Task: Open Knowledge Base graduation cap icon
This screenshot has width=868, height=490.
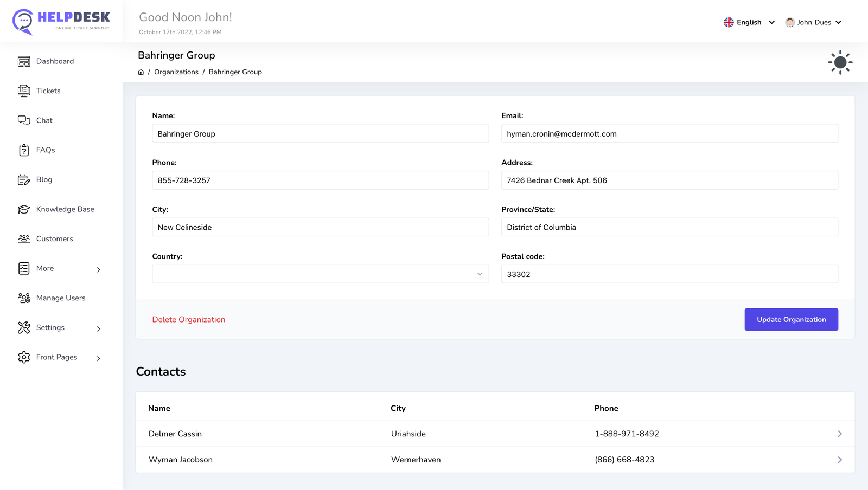Action: [x=24, y=209]
